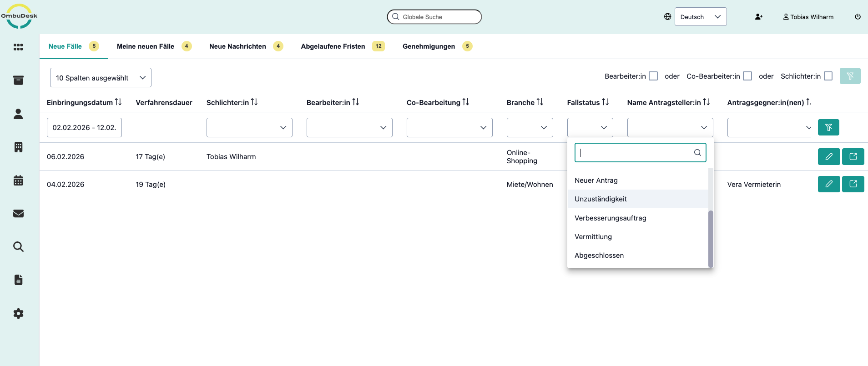Open settings gear icon in sidebar

(x=18, y=313)
